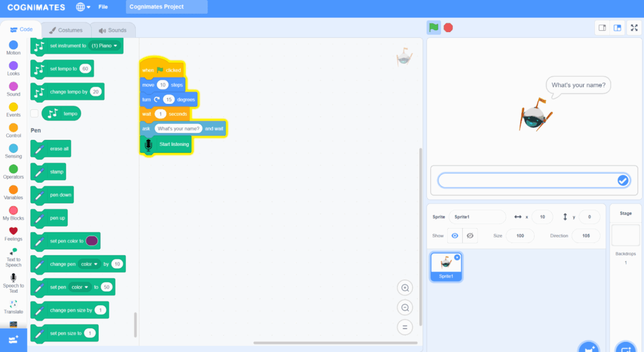Show the sprite using eye icon

pos(455,236)
